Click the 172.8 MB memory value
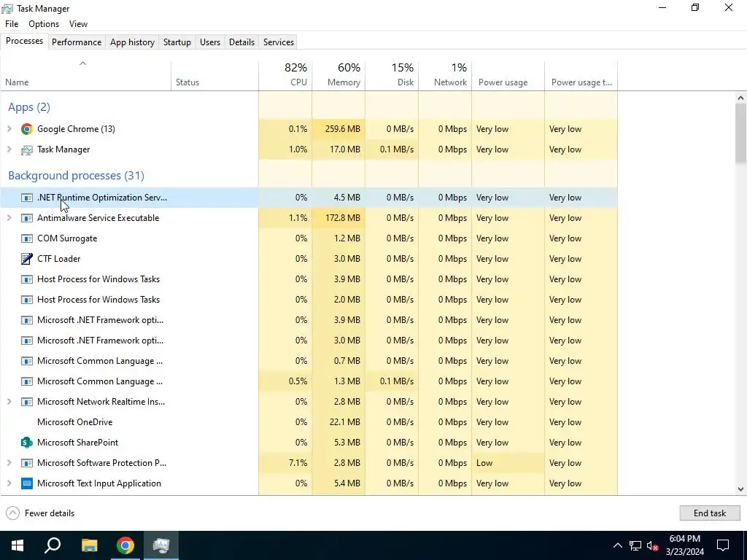The height and width of the screenshot is (560, 747). pyautogui.click(x=343, y=218)
